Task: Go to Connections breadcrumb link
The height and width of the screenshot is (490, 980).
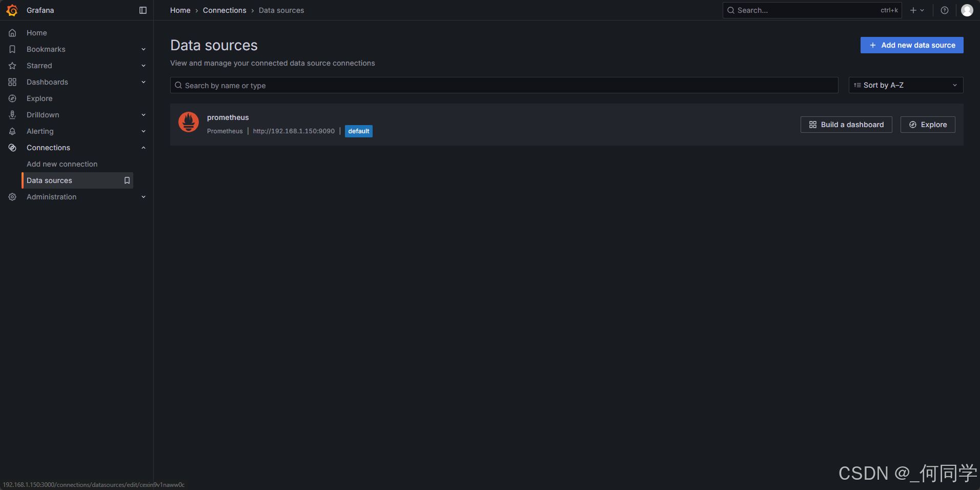Action: click(224, 10)
